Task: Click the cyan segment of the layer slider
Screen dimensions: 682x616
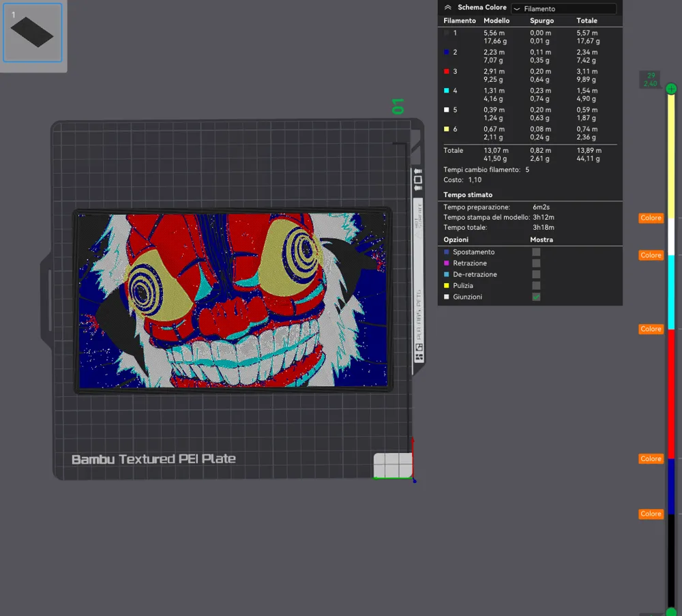Action: point(671,293)
